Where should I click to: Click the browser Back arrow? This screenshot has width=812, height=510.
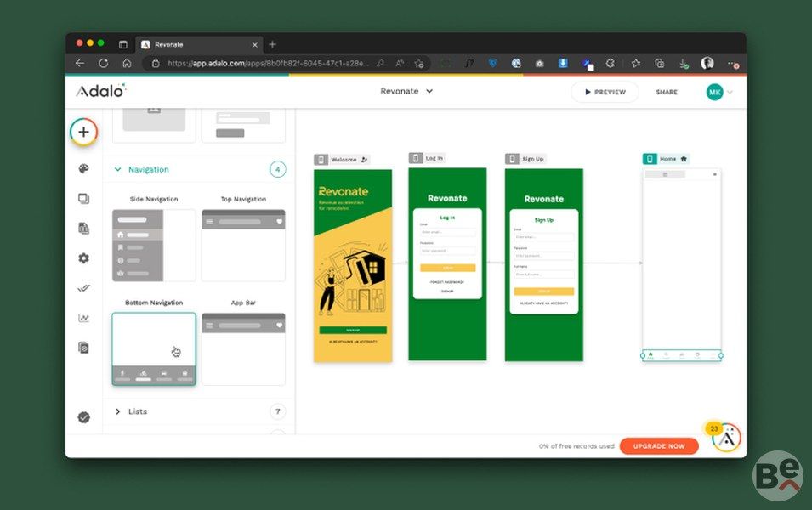(80, 63)
